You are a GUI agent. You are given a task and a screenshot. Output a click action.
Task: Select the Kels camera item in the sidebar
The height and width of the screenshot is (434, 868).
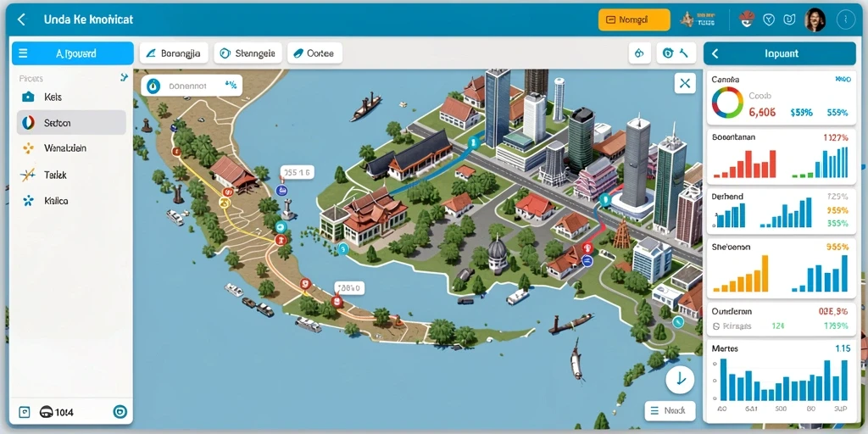pos(72,97)
